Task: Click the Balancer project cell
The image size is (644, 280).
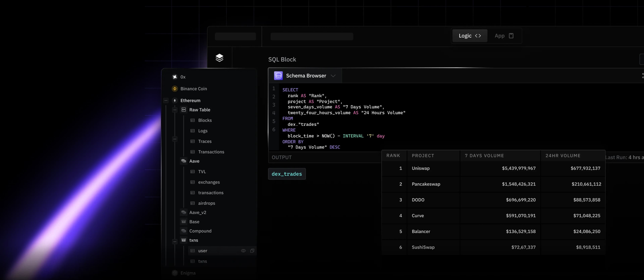Action: click(421, 231)
